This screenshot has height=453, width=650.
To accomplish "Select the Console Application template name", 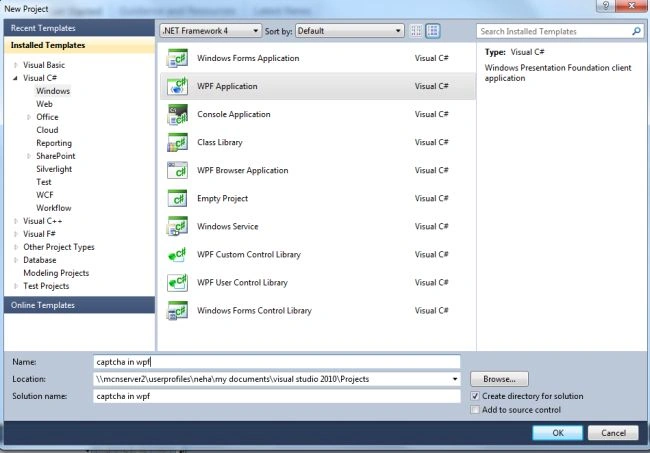I will (234, 114).
